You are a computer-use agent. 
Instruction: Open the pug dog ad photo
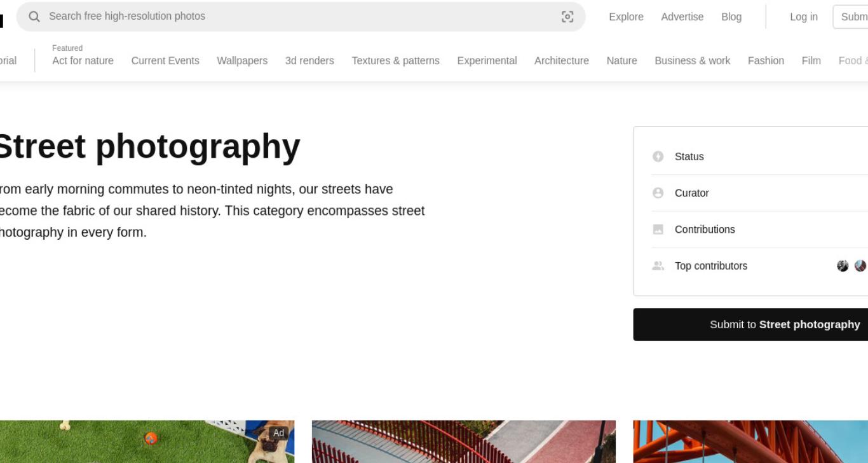pos(147,441)
